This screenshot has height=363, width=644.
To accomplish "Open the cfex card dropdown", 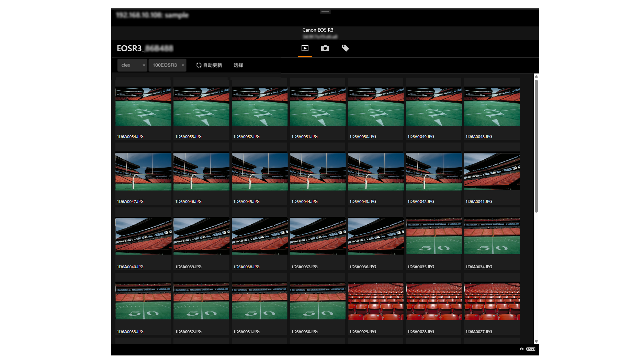I will (x=132, y=65).
